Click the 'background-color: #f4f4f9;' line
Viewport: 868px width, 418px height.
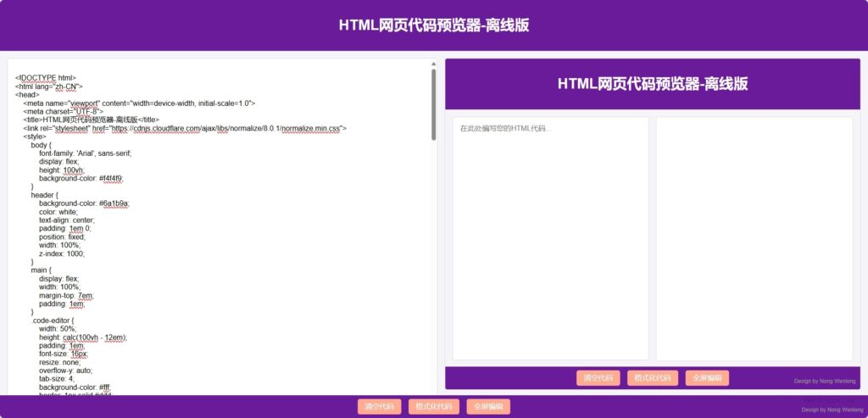point(81,178)
